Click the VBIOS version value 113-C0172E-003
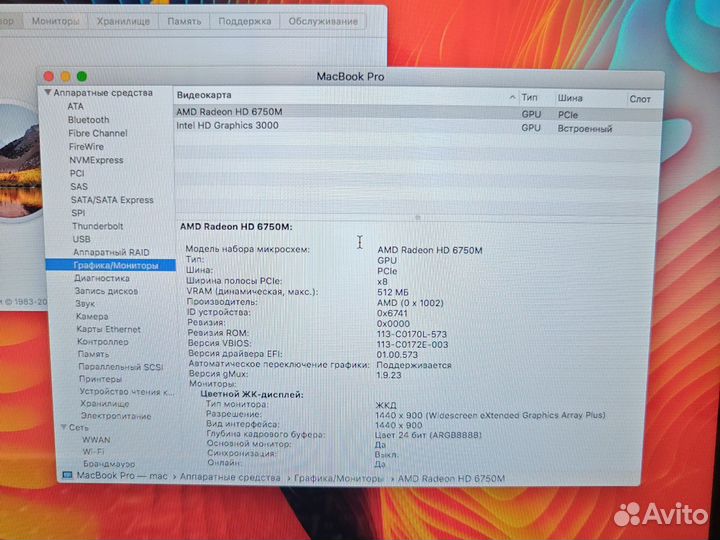Image resolution: width=720 pixels, height=540 pixels. click(x=412, y=344)
